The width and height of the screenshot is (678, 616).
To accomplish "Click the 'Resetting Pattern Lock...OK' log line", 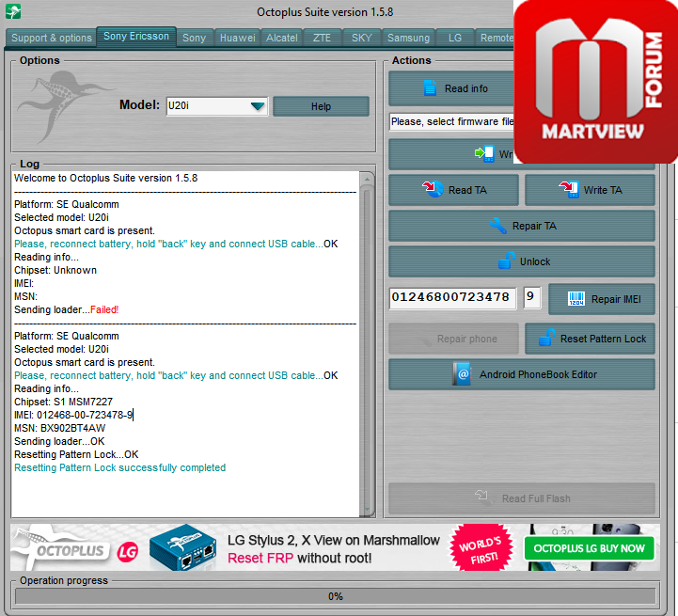I will point(76,454).
